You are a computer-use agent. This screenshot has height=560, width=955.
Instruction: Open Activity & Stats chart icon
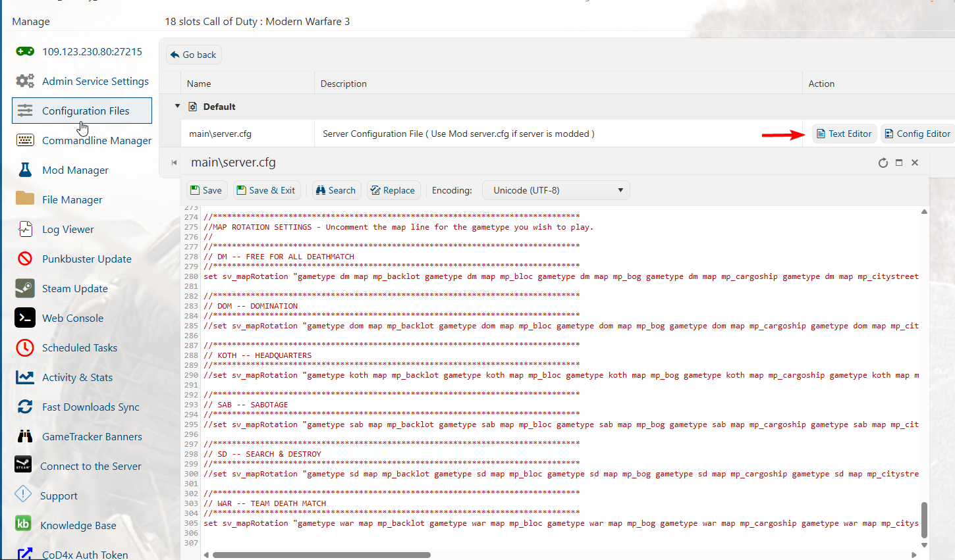point(25,377)
